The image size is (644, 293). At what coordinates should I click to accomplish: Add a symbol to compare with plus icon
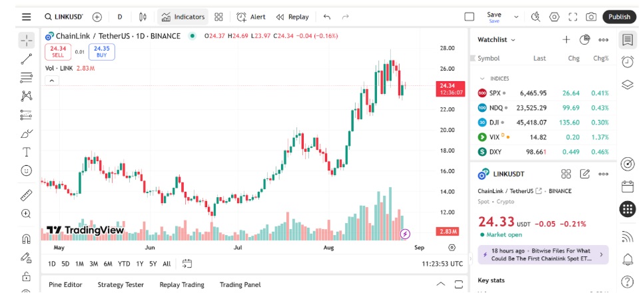click(x=97, y=17)
